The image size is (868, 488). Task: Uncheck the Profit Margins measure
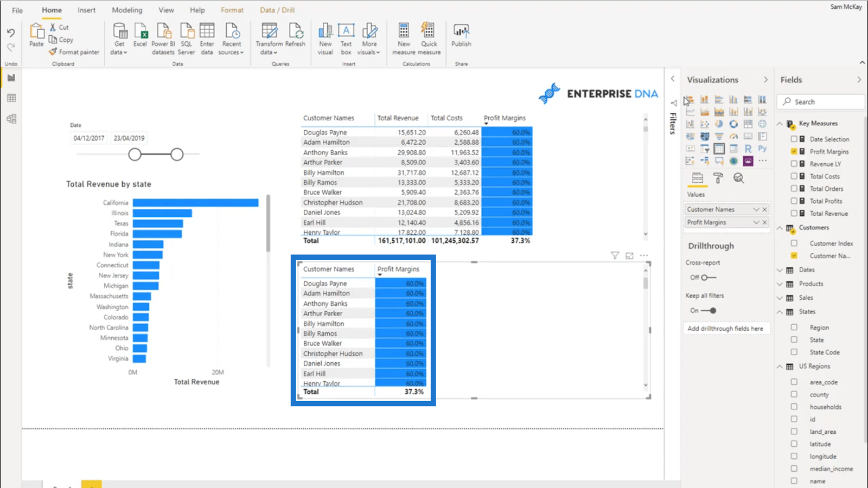click(794, 151)
